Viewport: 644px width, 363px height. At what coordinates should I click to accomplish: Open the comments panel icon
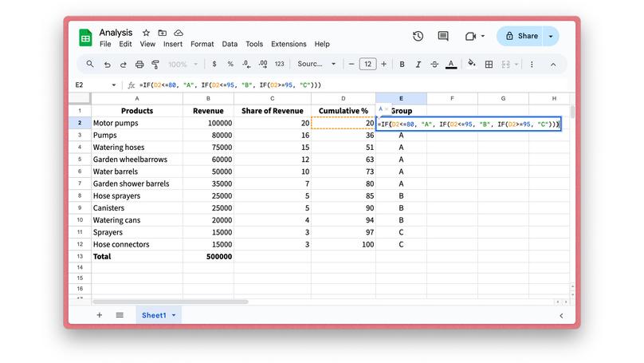pos(443,36)
